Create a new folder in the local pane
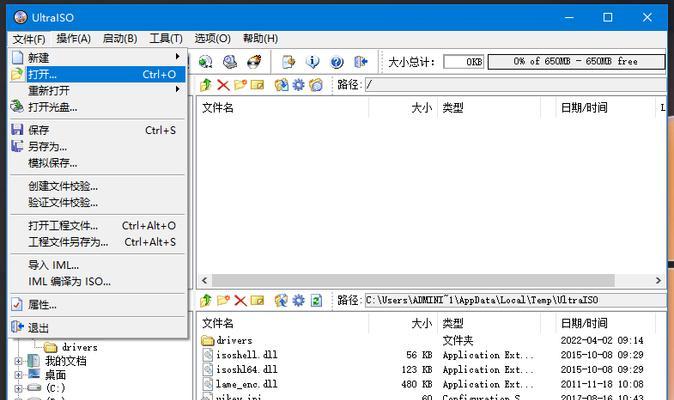The height and width of the screenshot is (400, 674). click(223, 300)
